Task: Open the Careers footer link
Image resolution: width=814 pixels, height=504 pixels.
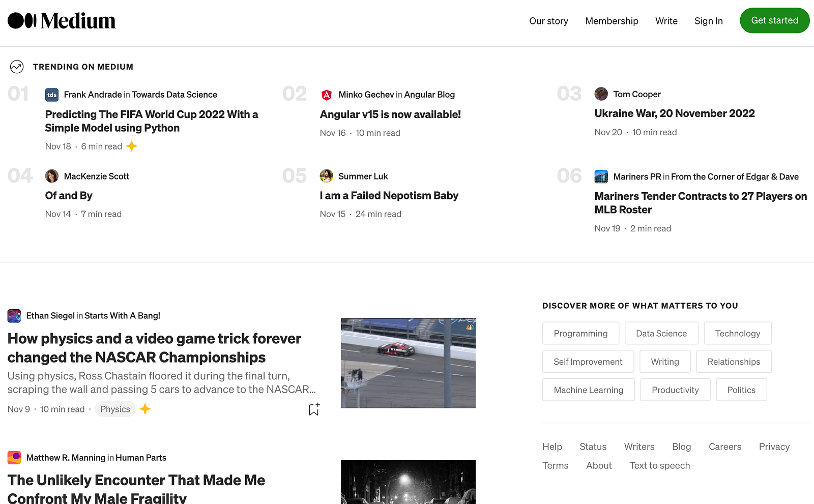Action: pos(725,447)
